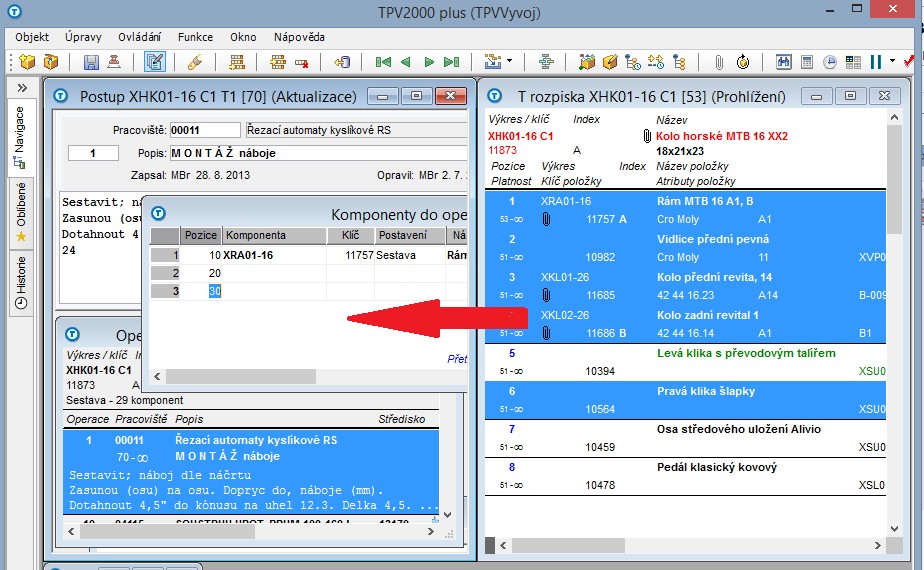This screenshot has height=570, width=924.
Task: Click the paperclip attachment toolbar icon
Action: click(718, 62)
